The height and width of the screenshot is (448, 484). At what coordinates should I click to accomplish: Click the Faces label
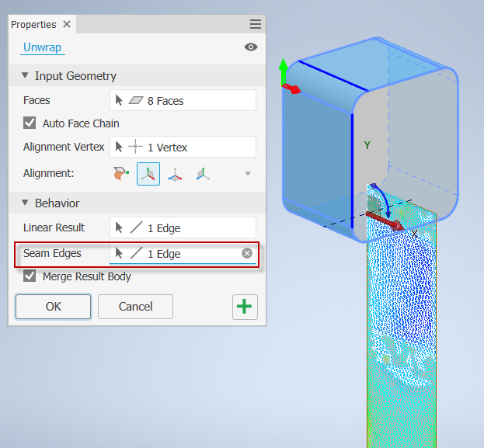[x=37, y=100]
